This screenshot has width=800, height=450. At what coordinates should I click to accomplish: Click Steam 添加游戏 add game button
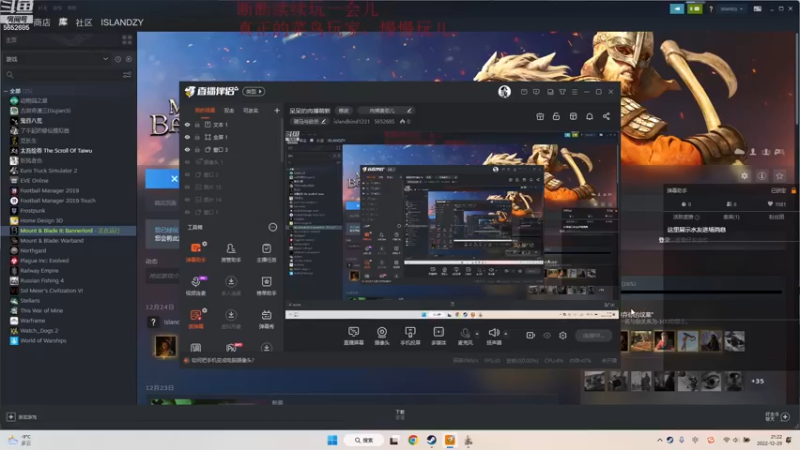tap(21, 417)
